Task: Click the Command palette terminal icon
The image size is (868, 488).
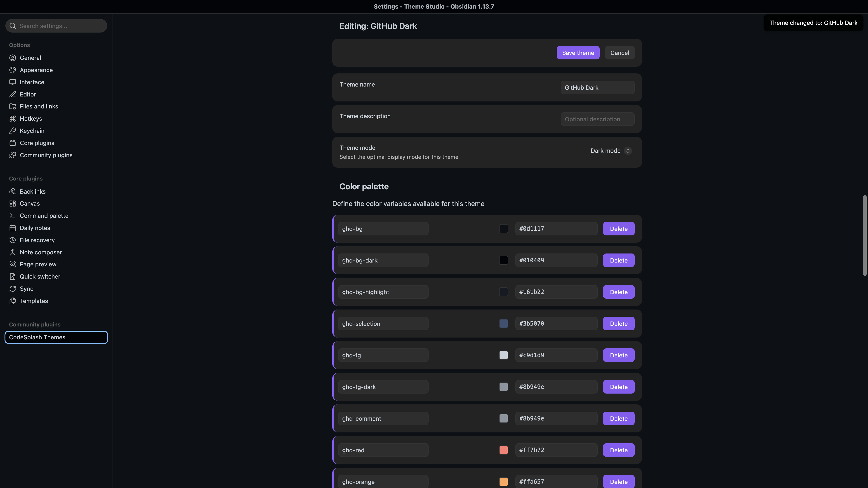Action: 12,216
